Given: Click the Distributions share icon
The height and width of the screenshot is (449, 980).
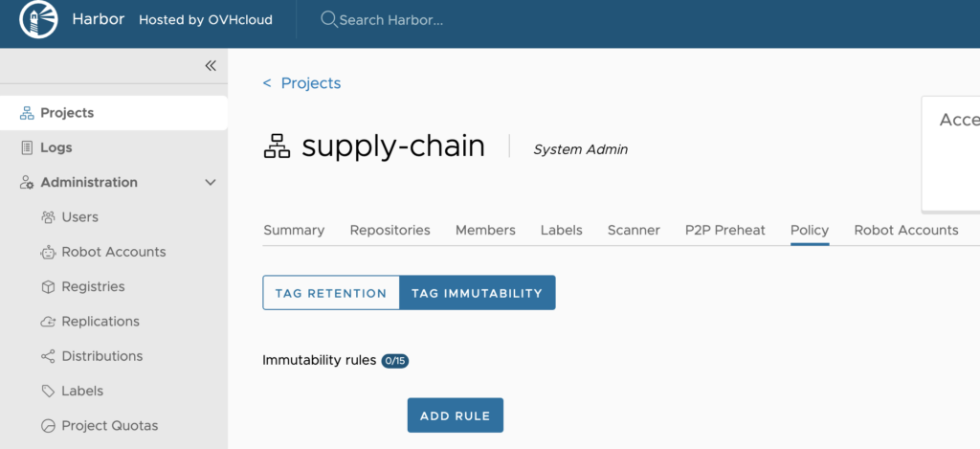Looking at the screenshot, I should (x=48, y=356).
